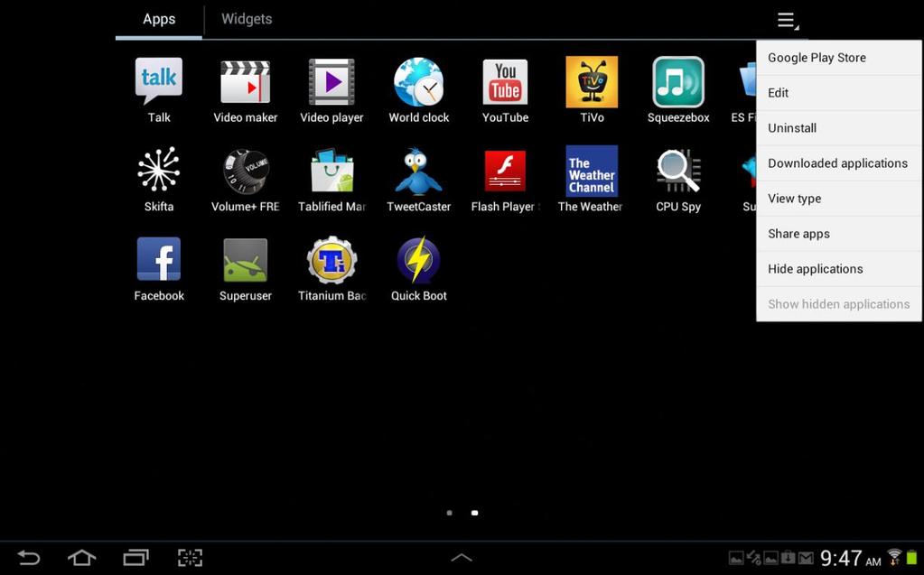
Task: Select Show hidden applications entry
Action: pos(838,304)
